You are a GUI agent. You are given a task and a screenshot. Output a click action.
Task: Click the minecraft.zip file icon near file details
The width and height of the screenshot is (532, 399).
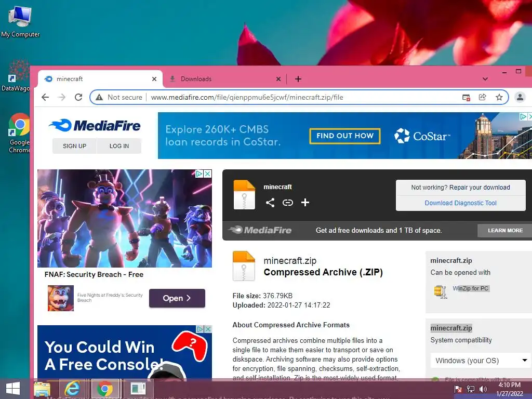(244, 266)
